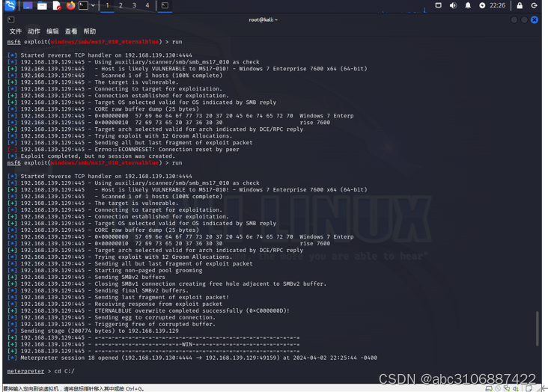Open the file manager from the panel
548x392 pixels.
click(x=42, y=5)
